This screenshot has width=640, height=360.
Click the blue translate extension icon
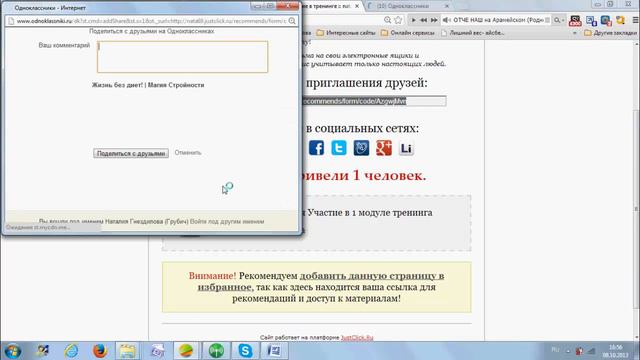tap(591, 20)
